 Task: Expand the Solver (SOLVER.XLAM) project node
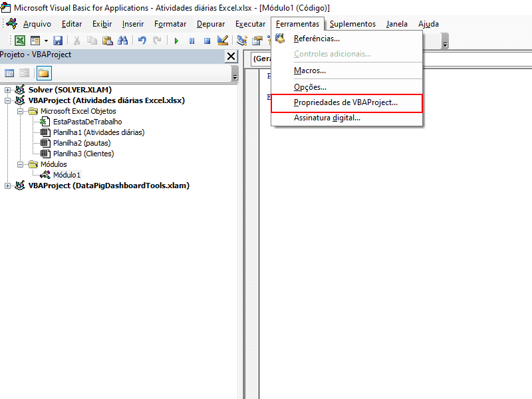(7, 90)
